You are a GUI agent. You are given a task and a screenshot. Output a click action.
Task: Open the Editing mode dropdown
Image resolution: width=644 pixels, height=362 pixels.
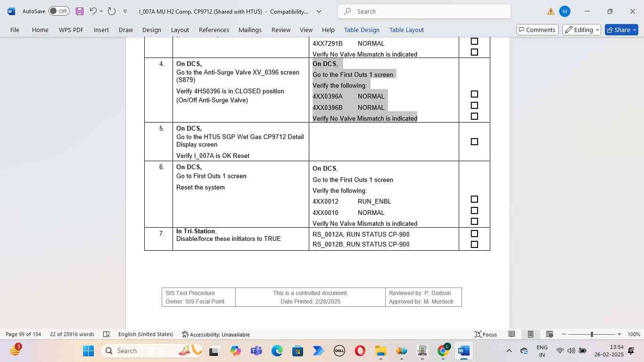point(582,30)
